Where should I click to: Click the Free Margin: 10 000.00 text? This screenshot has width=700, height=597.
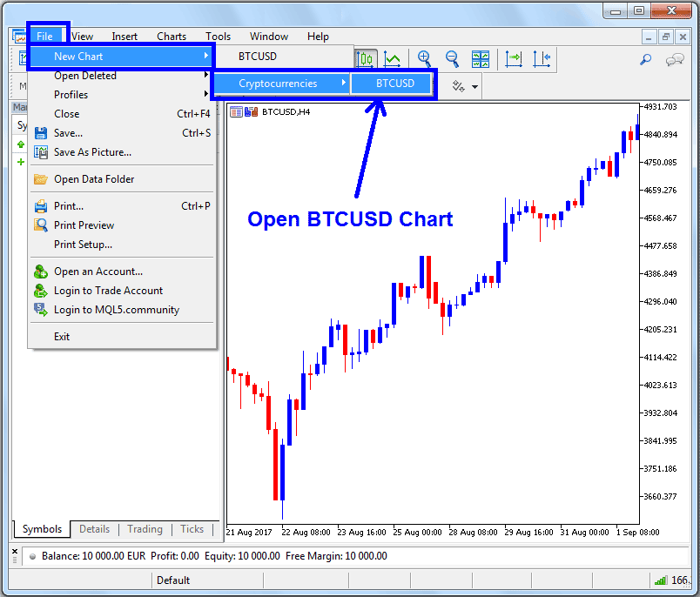point(336,556)
